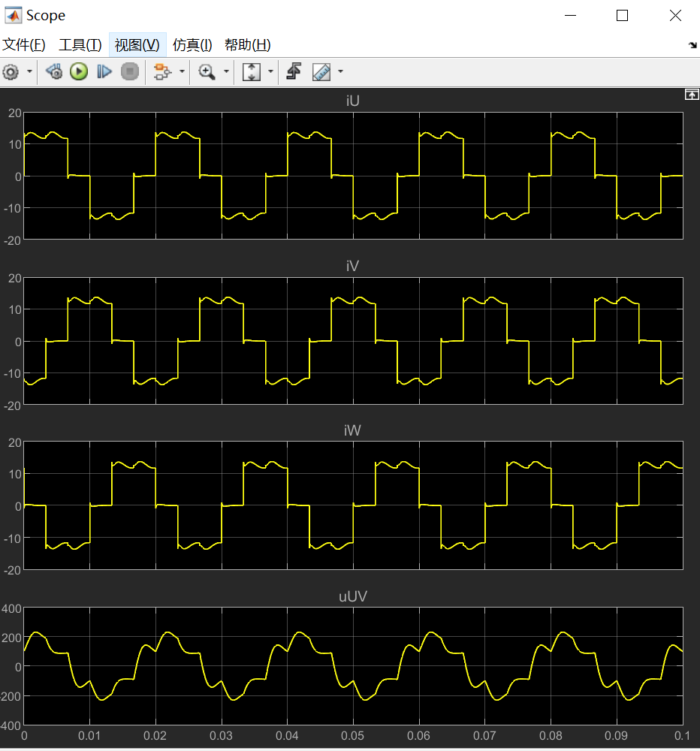This screenshot has width=700, height=751.
Task: Click the scale axes limits icon
Action: point(252,72)
